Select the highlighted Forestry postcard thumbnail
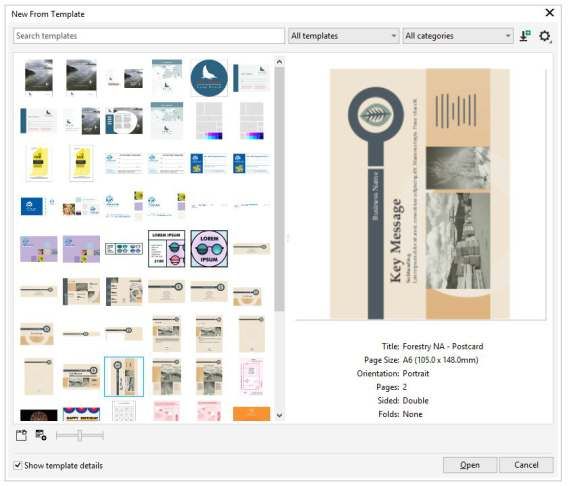The width and height of the screenshot is (569, 486). pyautogui.click(x=124, y=376)
